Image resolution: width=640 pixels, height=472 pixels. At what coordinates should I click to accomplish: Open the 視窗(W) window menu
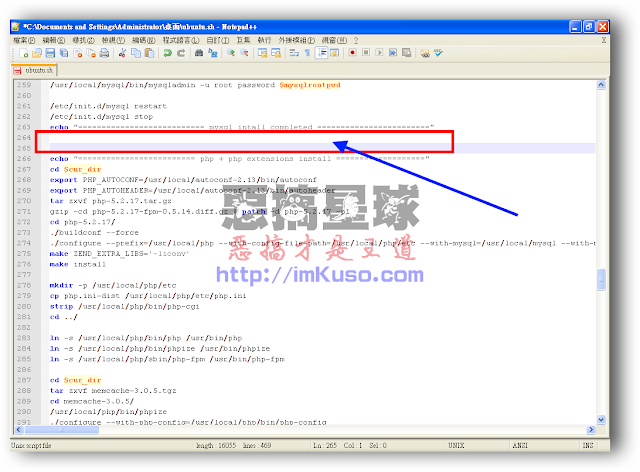click(334, 40)
